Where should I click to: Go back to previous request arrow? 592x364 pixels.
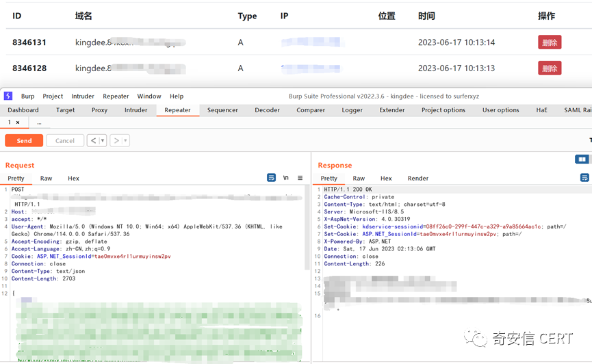[93, 140]
